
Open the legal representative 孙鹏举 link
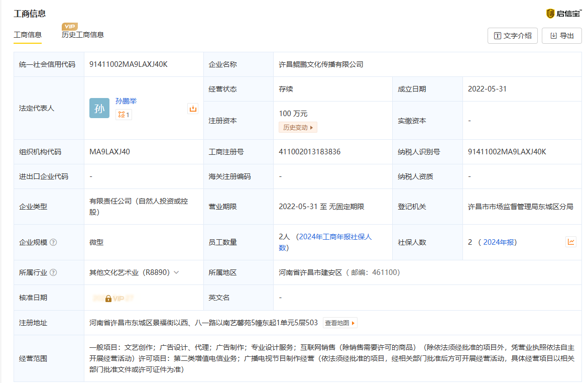coord(126,101)
